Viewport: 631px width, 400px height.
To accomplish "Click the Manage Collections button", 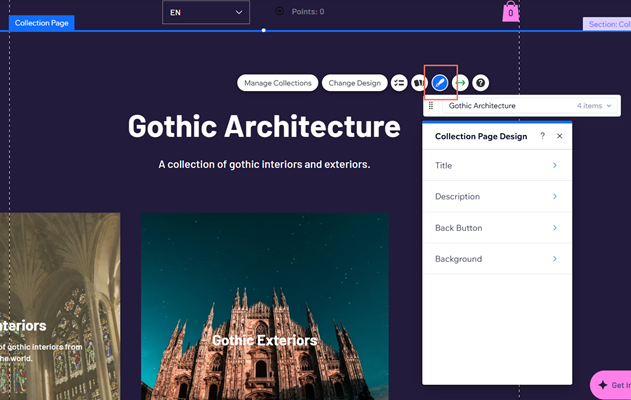I will click(278, 83).
